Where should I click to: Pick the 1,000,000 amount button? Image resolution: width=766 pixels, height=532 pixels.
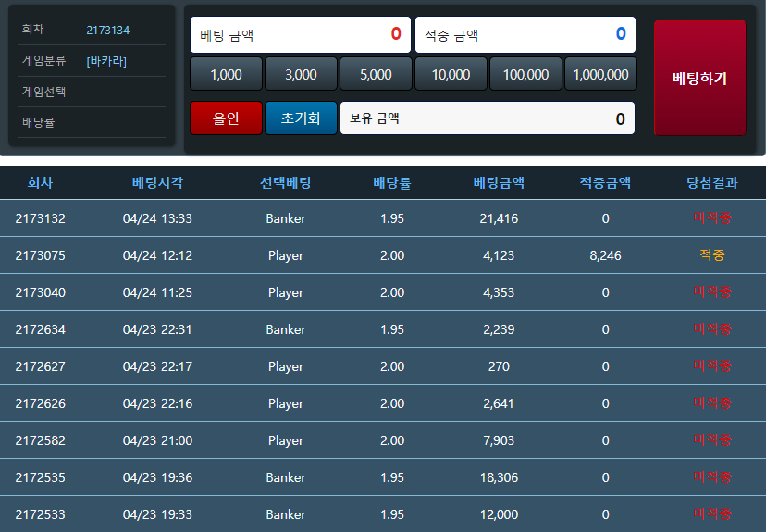coord(600,75)
